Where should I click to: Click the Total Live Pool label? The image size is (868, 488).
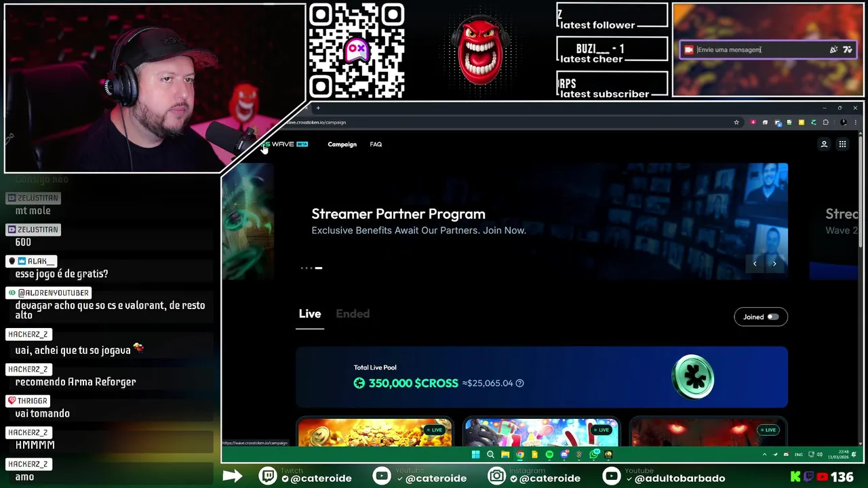pyautogui.click(x=375, y=367)
